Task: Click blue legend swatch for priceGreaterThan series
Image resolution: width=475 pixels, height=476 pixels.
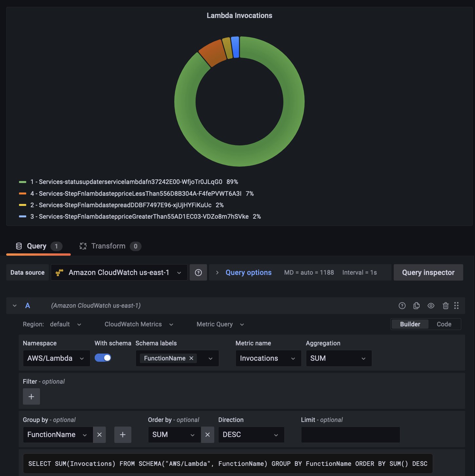Action: [23, 216]
